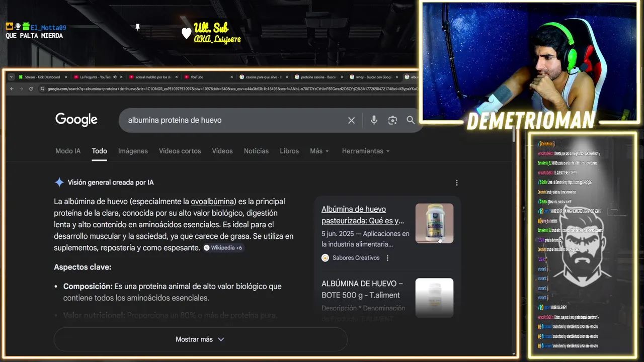Close the caseina para que sirve tab
The image size is (644, 362).
click(287, 77)
